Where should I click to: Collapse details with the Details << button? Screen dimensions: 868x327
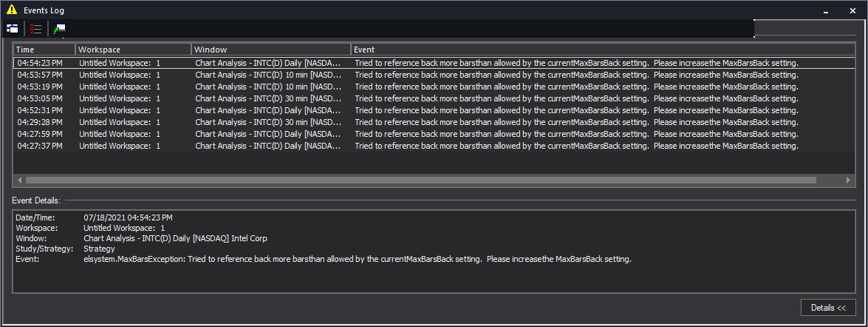(x=828, y=308)
